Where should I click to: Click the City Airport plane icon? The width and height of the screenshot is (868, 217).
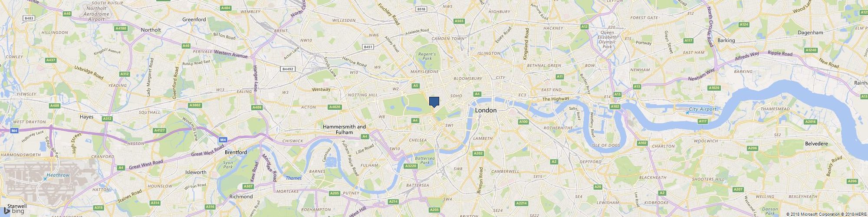[x=687, y=113]
